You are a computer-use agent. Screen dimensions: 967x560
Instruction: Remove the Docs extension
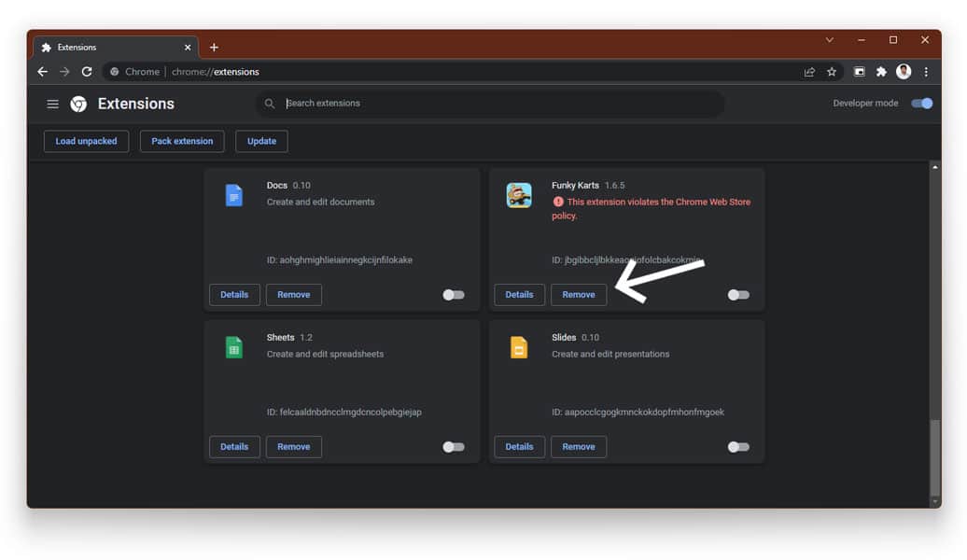point(293,295)
